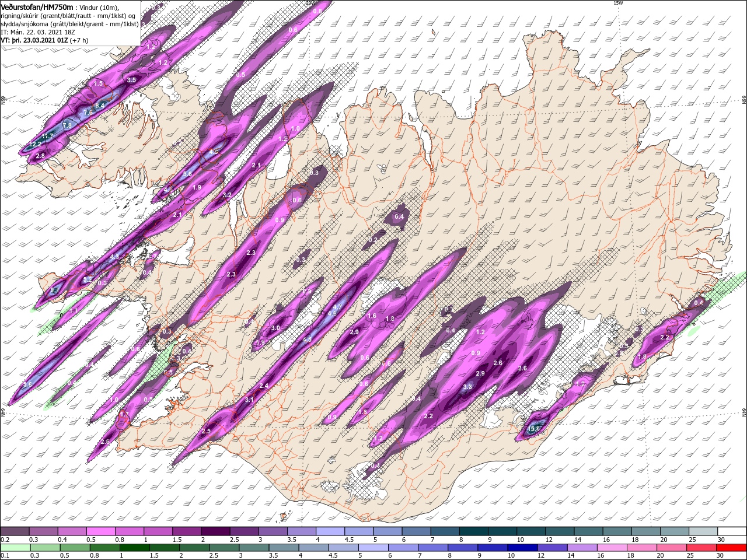Click the bright red swatch labeled 30 in lower legend

coord(732,548)
